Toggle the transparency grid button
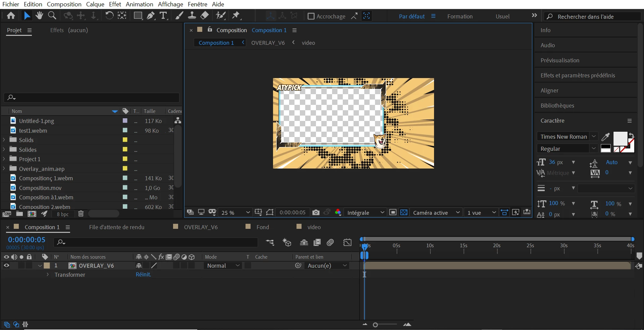 click(404, 212)
